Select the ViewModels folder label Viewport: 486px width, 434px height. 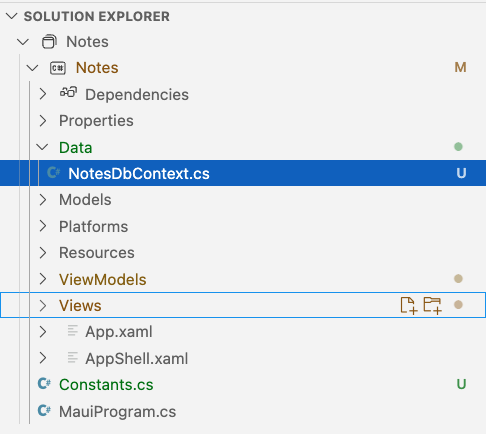(x=103, y=279)
